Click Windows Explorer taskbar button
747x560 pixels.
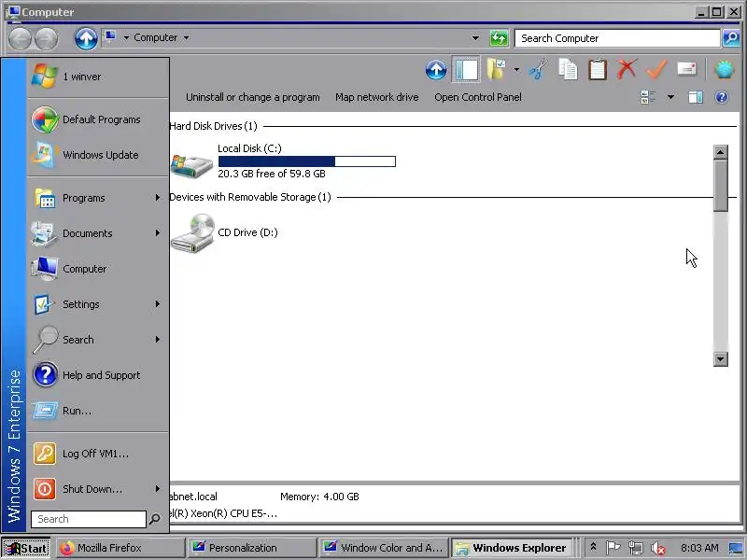(512, 548)
